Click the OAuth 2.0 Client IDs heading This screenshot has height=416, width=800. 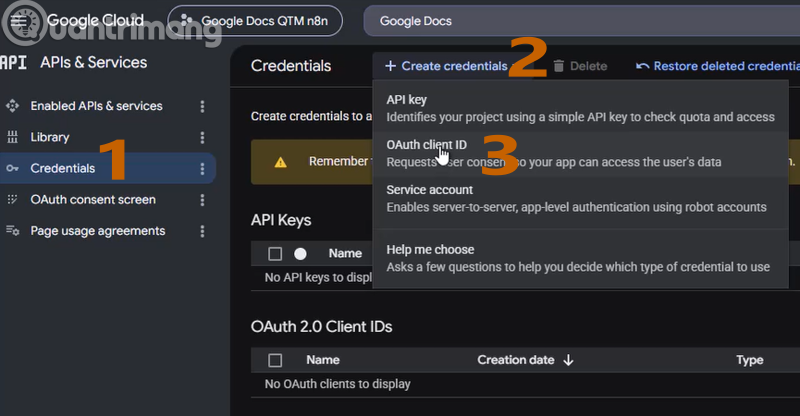[x=321, y=327]
